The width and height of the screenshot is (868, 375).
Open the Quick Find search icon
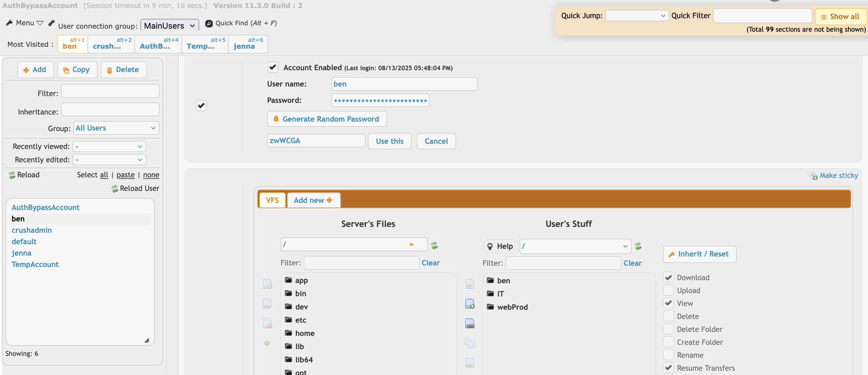209,23
